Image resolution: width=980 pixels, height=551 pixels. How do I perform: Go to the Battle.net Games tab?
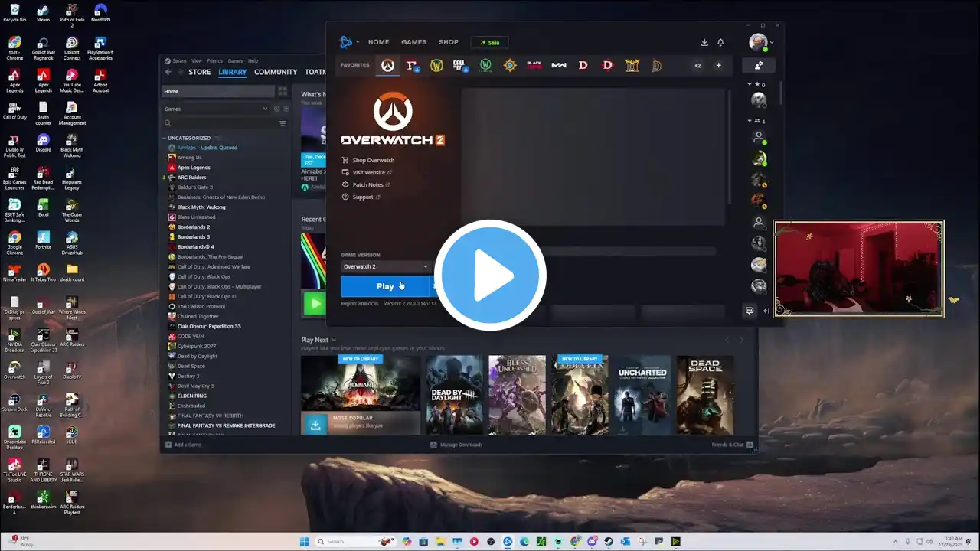(x=413, y=42)
